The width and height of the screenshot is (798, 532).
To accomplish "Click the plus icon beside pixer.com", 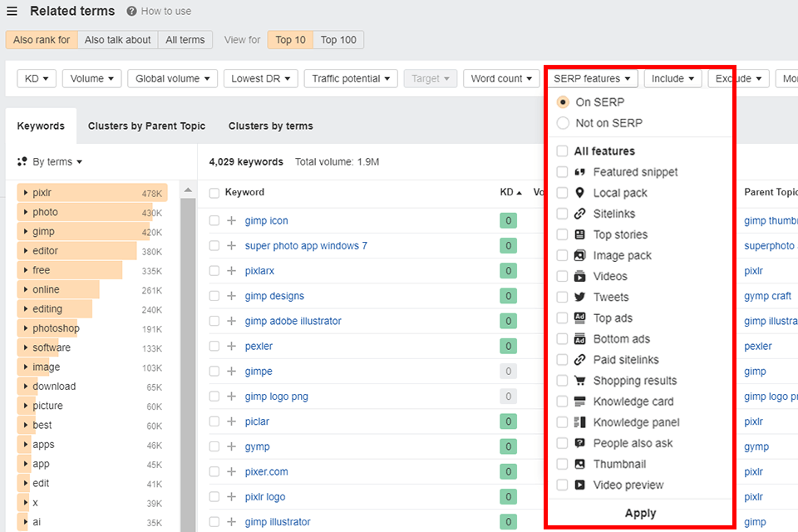I will click(x=232, y=471).
